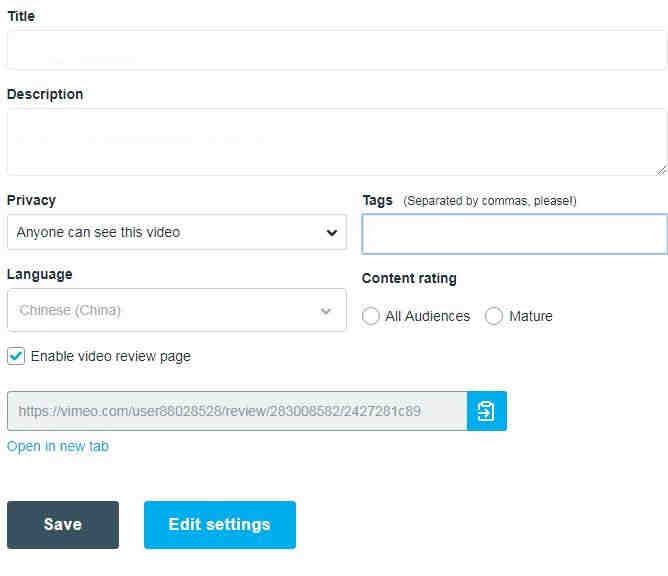
Task: Click the Tags label text
Action: tap(377, 200)
